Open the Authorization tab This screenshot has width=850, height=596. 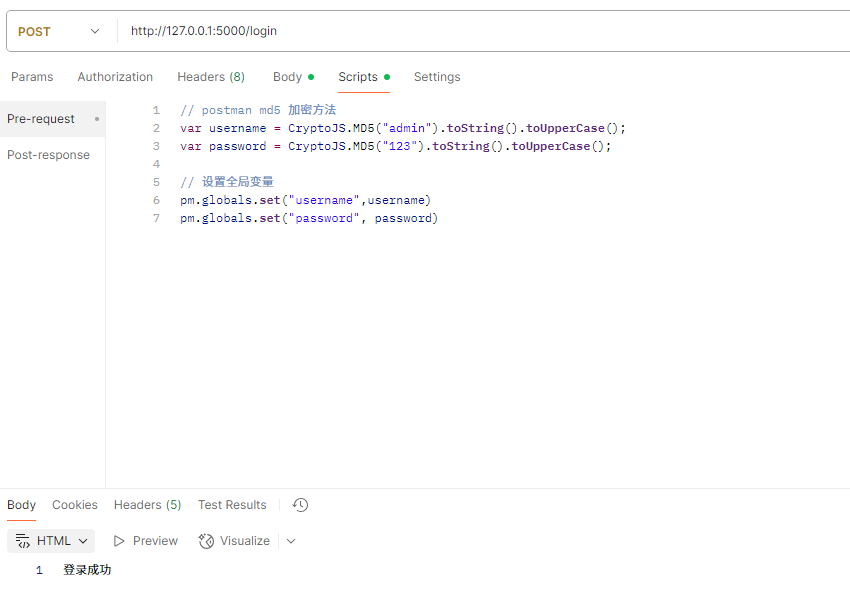point(115,77)
